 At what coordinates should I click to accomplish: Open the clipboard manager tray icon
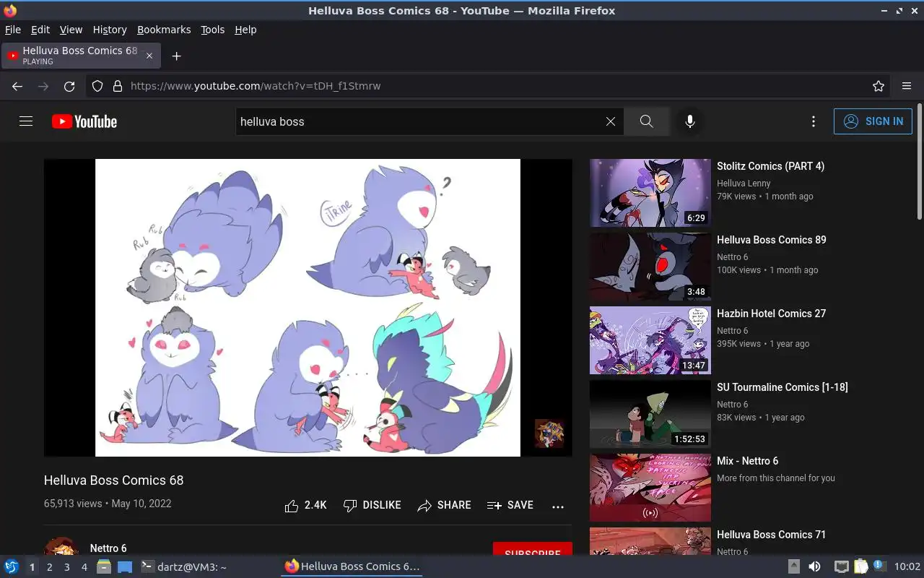point(860,567)
